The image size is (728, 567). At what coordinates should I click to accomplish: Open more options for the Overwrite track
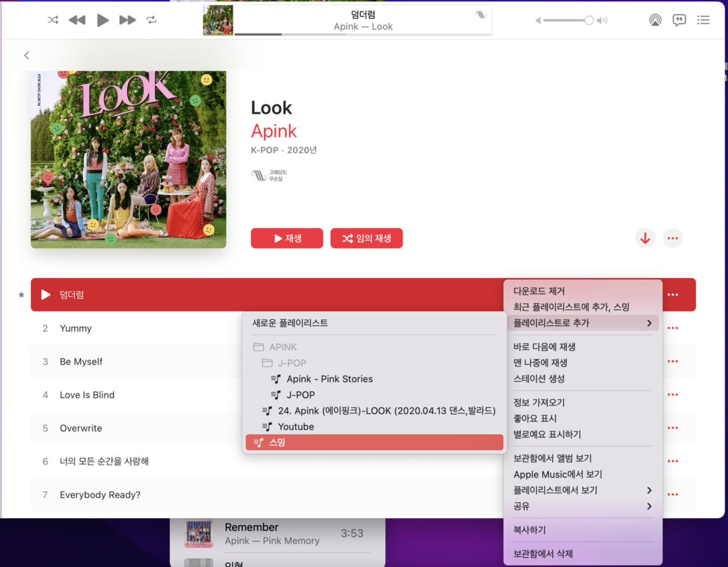point(673,428)
